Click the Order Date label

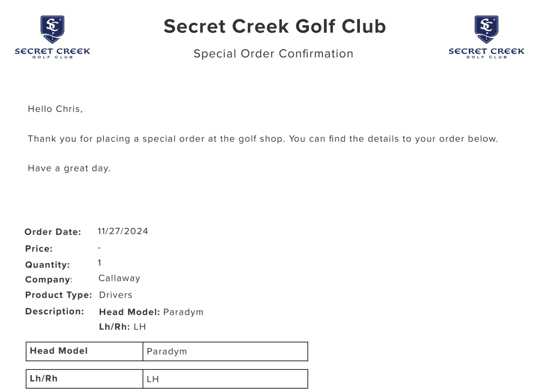pyautogui.click(x=53, y=232)
